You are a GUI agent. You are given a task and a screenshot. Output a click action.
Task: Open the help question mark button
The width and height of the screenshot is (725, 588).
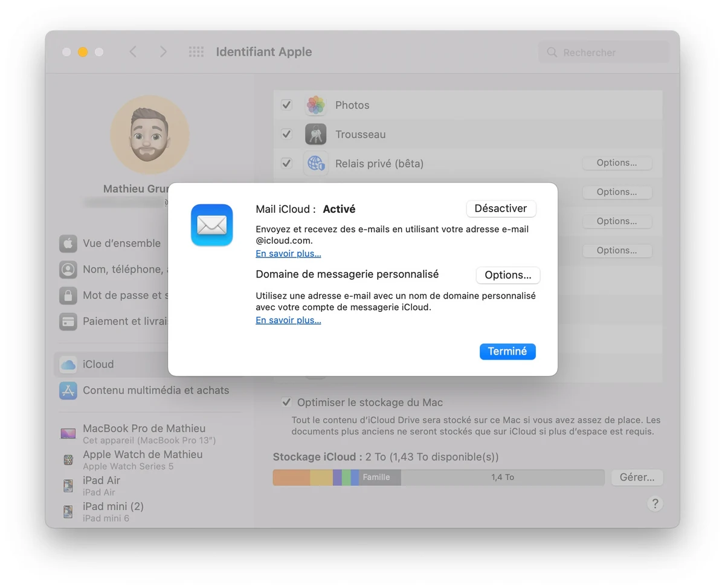pos(655,503)
